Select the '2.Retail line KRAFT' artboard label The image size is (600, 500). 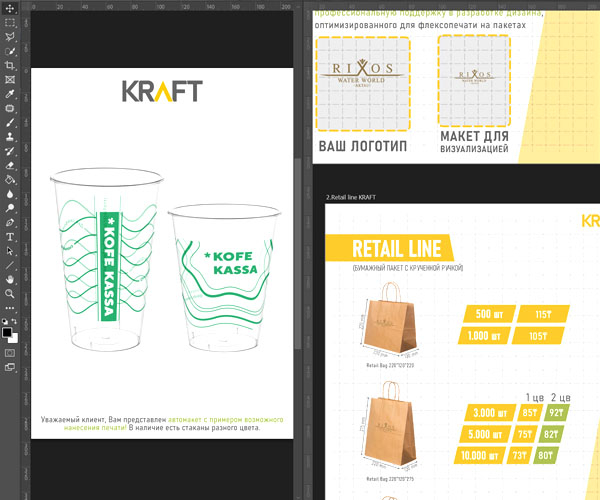(x=351, y=197)
